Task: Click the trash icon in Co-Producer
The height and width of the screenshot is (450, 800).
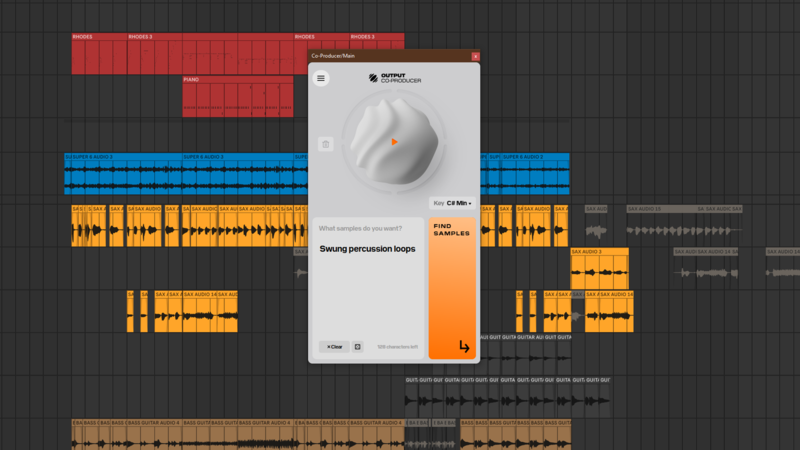Action: click(x=326, y=144)
